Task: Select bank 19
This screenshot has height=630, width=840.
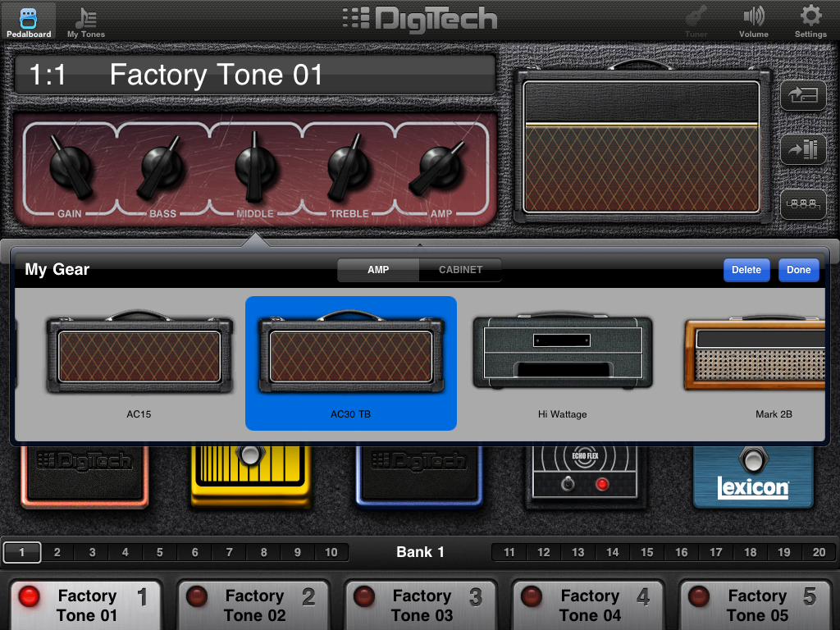Action: 784,552
